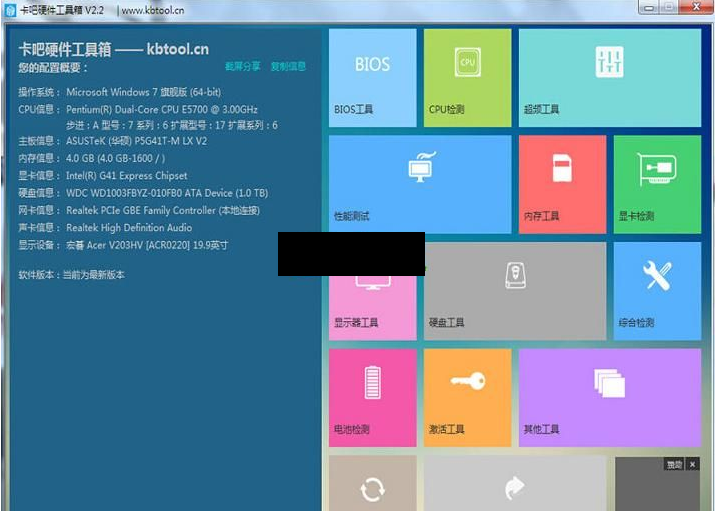Click www.kbtool.cn in the title bar

point(153,10)
